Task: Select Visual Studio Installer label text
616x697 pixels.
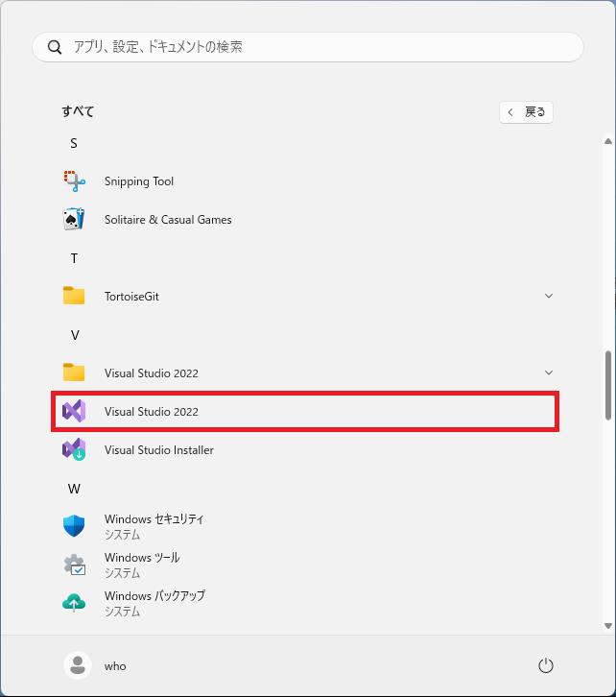Action: coord(159,450)
